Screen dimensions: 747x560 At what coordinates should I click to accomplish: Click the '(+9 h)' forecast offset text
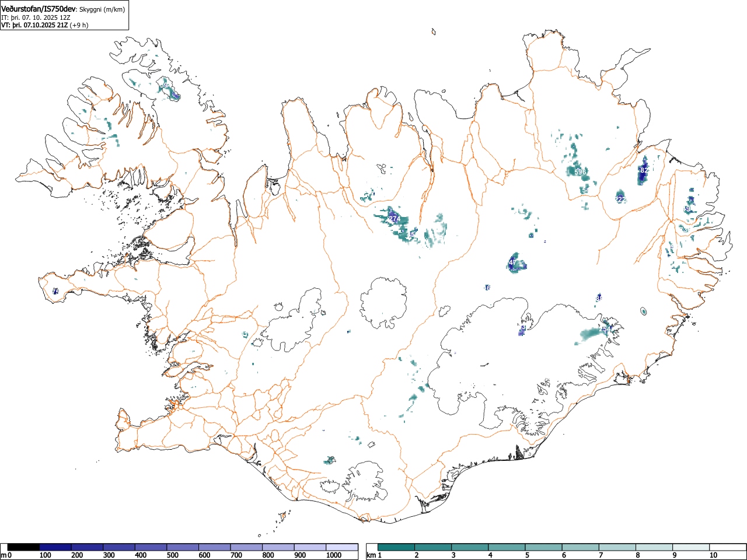[x=79, y=25]
